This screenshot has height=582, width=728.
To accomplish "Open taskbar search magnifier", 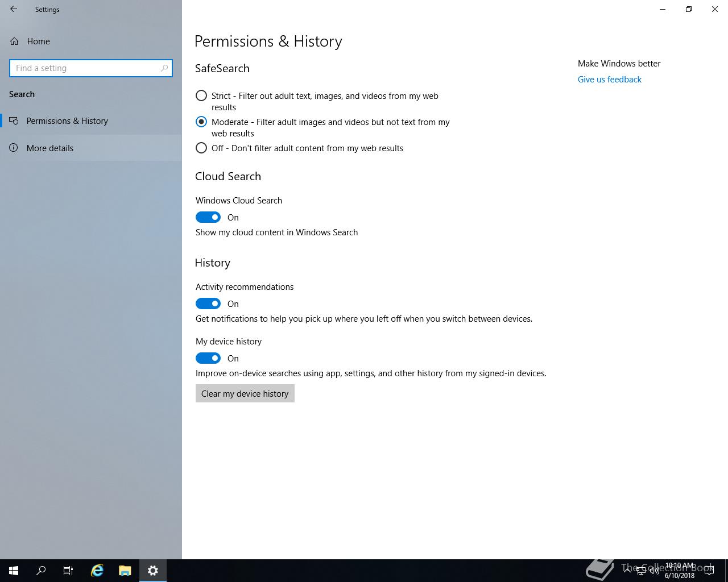I will point(41,571).
